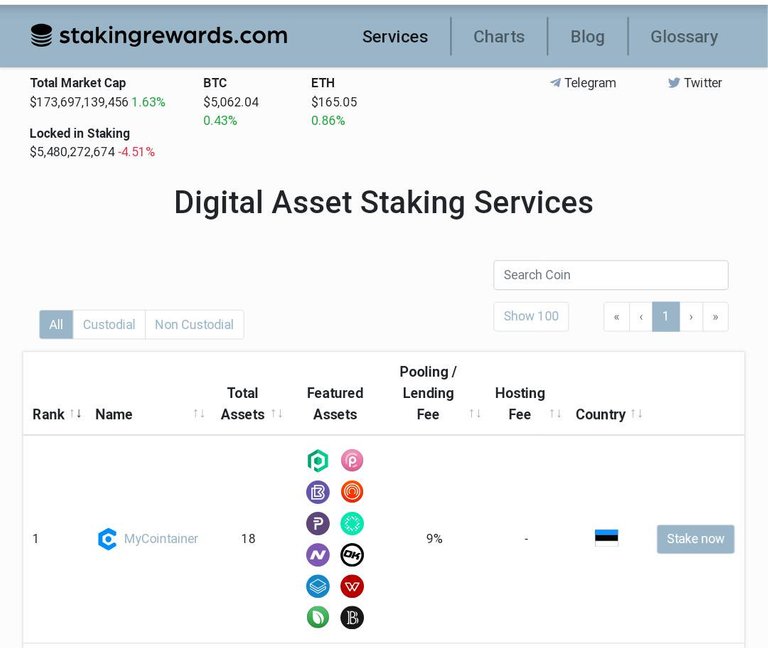Open the Telegram paper plane icon
This screenshot has width=768, height=648.
pos(555,83)
